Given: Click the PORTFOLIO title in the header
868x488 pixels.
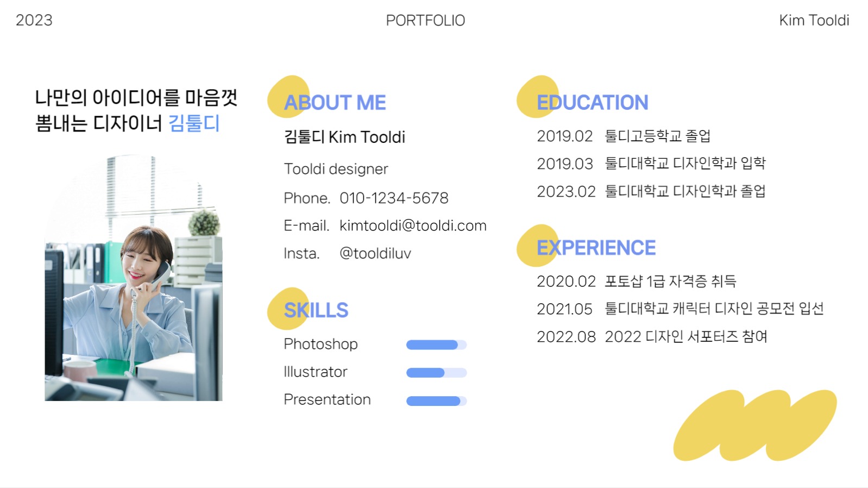Looking at the screenshot, I should (x=425, y=21).
